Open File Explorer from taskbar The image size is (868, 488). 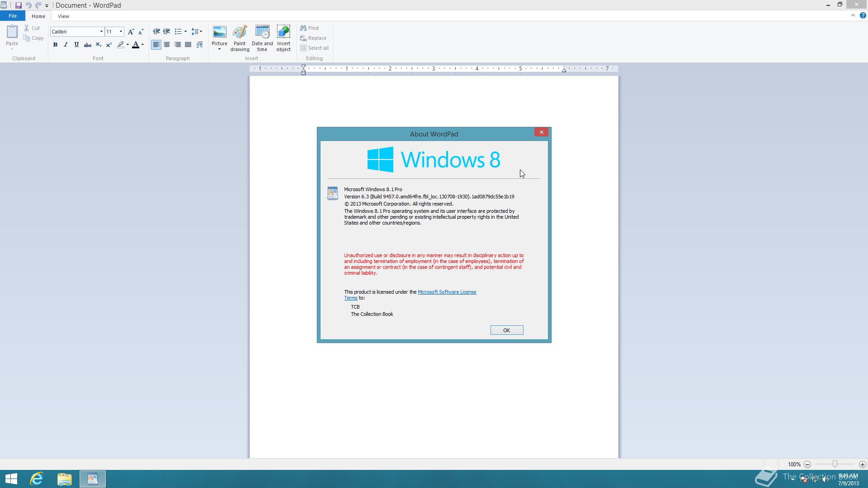tap(65, 479)
